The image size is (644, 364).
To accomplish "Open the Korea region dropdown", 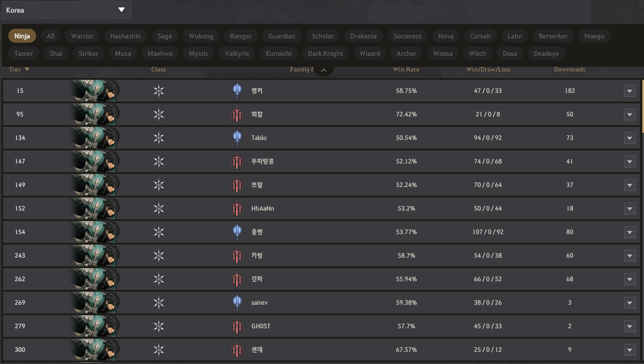I will point(66,10).
